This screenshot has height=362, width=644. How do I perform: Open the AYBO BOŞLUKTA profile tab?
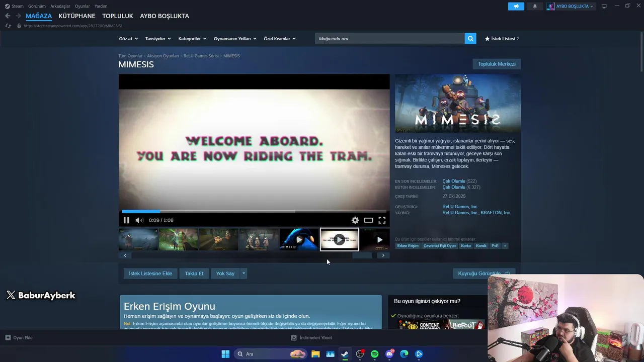coord(165,16)
